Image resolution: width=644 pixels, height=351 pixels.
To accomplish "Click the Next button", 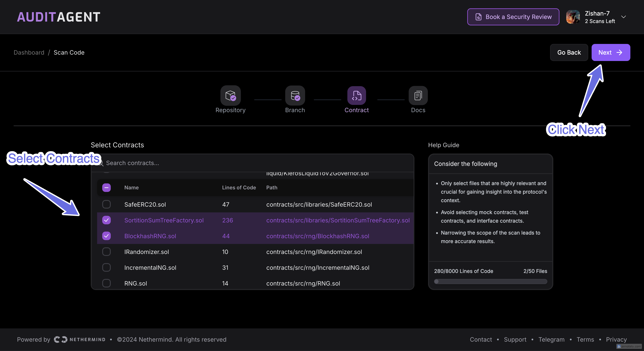I will 611,53.
